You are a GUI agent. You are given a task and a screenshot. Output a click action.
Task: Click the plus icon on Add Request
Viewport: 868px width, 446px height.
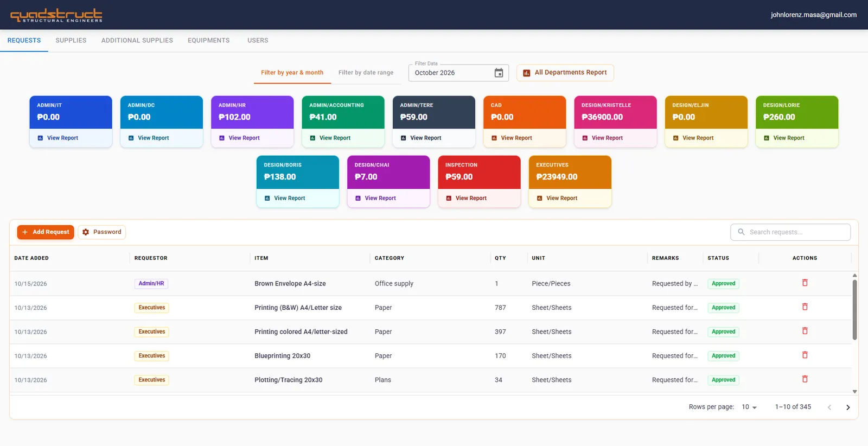pyautogui.click(x=25, y=232)
